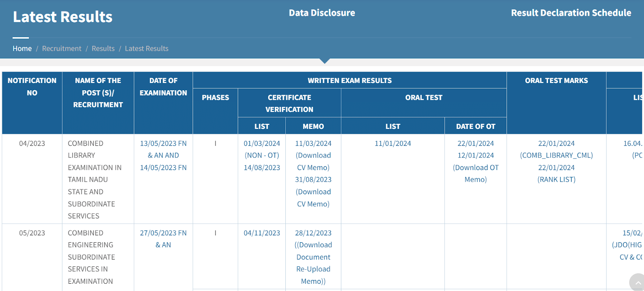This screenshot has height=291, width=644.
Task: Click the MEMO column header
Action: pyautogui.click(x=313, y=127)
